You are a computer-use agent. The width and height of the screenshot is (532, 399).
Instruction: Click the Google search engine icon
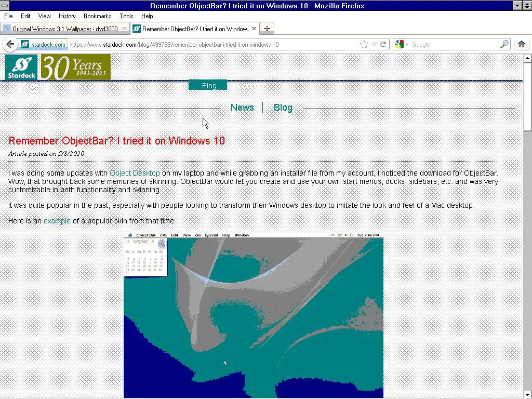[x=400, y=45]
